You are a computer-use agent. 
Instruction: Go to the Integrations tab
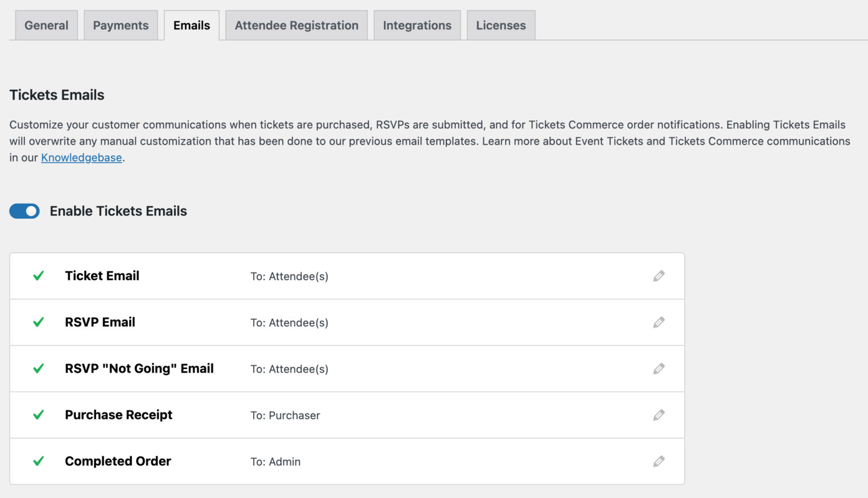(417, 25)
